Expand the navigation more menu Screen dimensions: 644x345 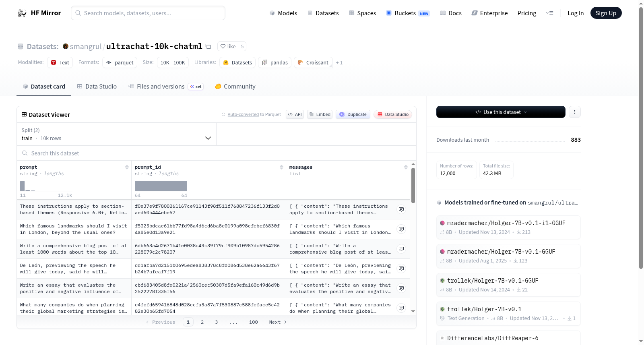pos(549,13)
